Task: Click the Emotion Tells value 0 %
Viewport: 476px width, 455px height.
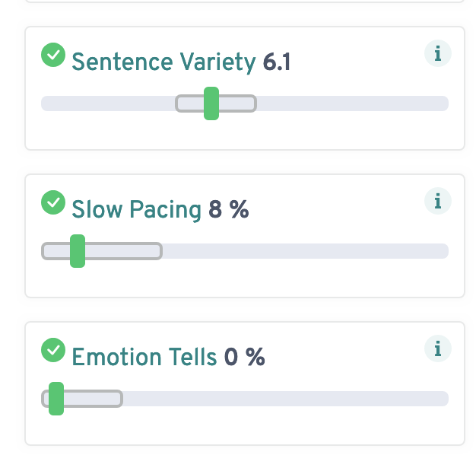Action: pos(244,358)
